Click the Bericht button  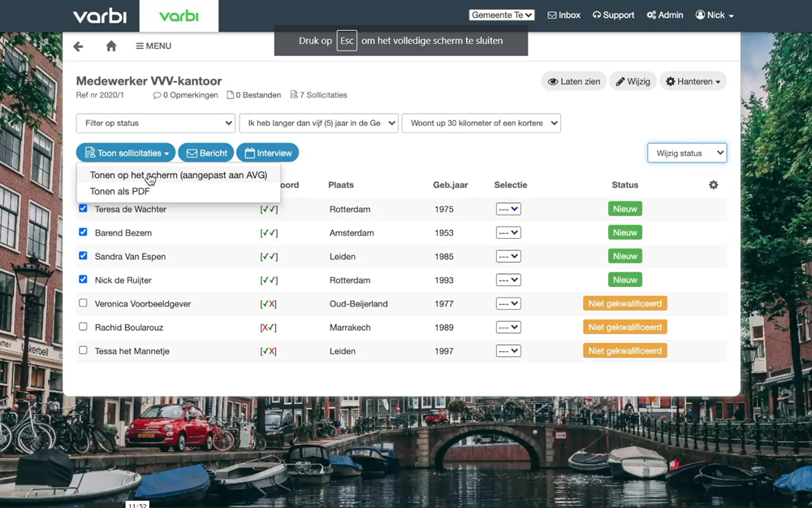205,152
